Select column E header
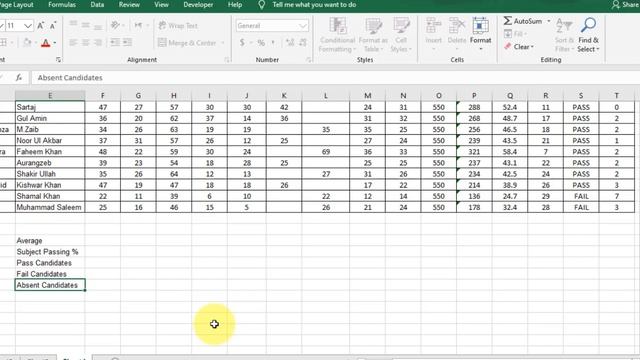The height and width of the screenshot is (360, 640). click(x=50, y=96)
